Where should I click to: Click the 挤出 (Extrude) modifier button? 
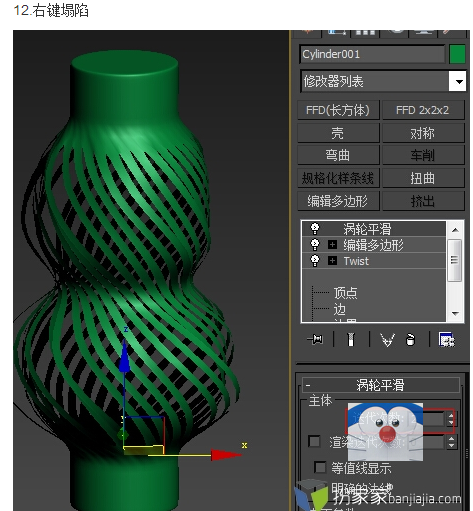(x=423, y=201)
